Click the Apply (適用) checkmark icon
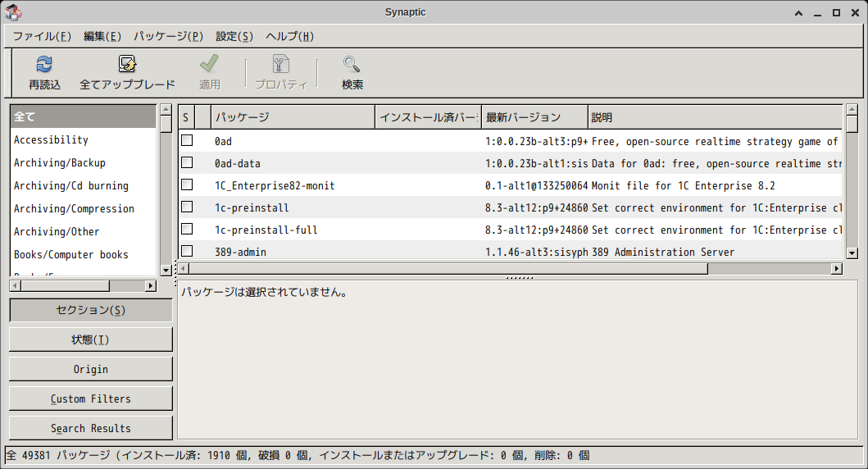This screenshot has width=868, height=469. coord(209,64)
